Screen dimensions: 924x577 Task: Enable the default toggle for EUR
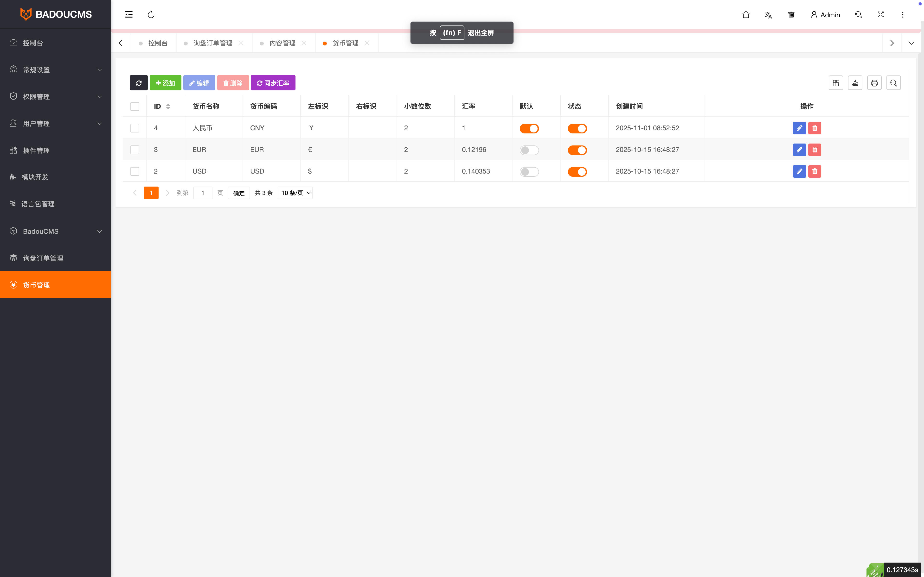pos(529,150)
